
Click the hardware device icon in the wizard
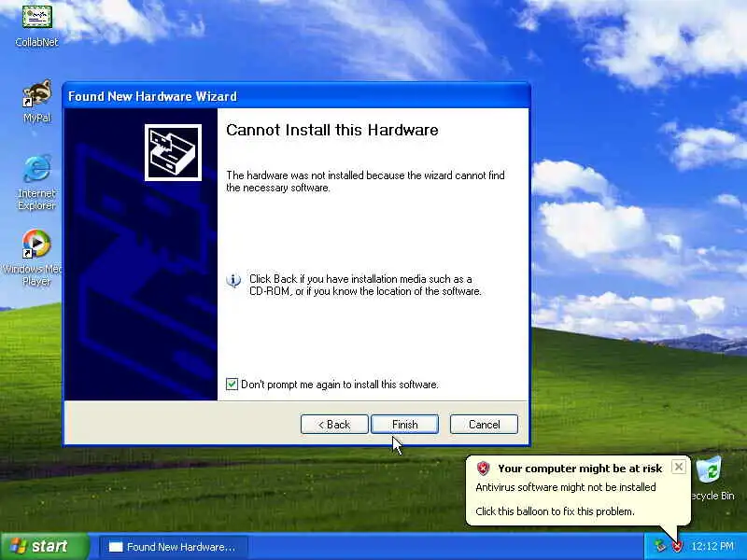[173, 152]
